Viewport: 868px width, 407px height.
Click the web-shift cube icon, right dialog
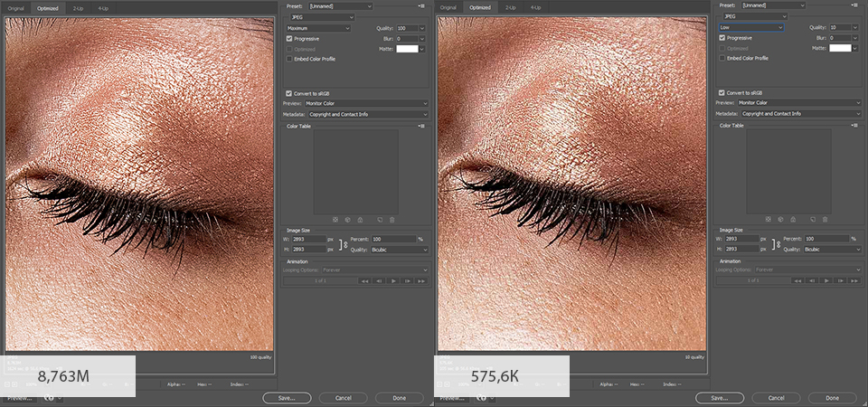click(x=780, y=219)
